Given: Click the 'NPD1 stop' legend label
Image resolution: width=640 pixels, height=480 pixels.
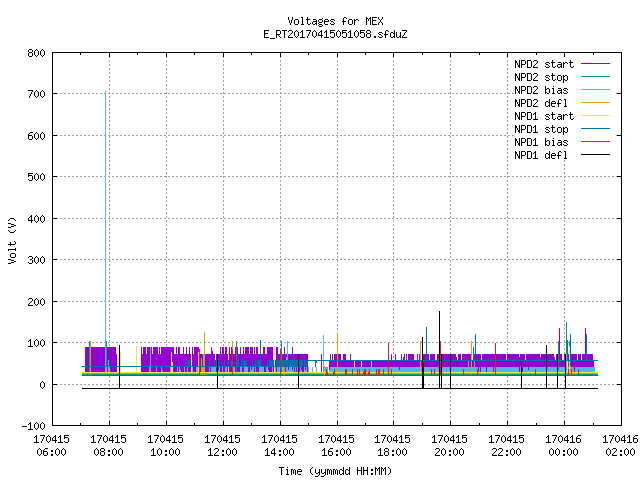Looking at the screenshot, I should pyautogui.click(x=541, y=129).
